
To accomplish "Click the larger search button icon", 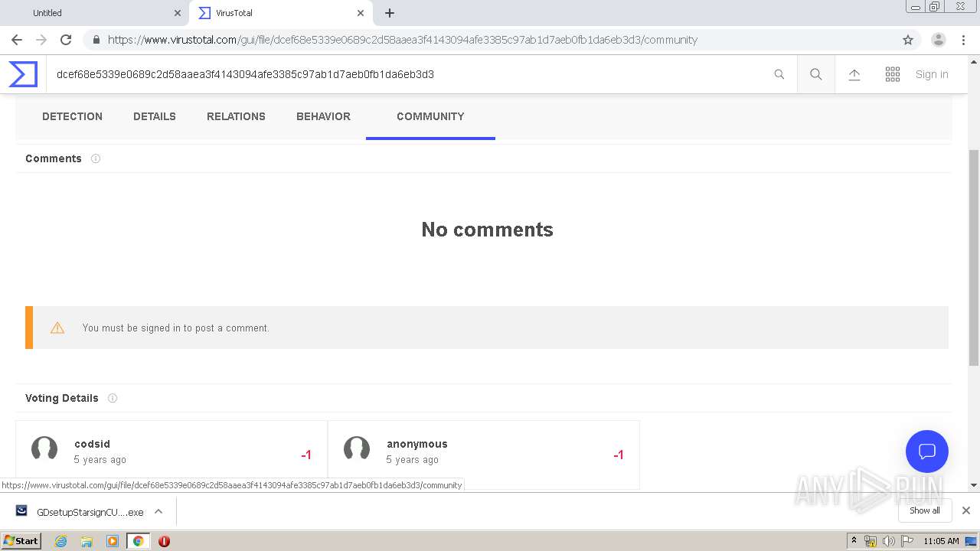I will click(x=816, y=74).
